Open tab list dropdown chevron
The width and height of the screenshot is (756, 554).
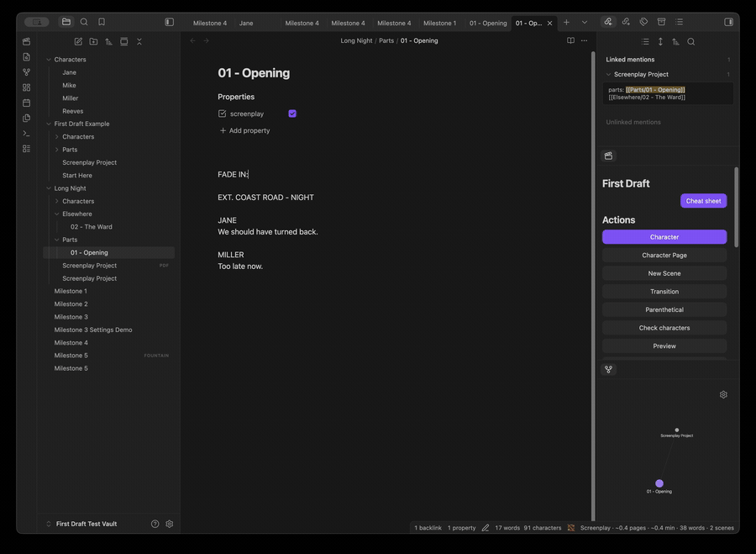click(585, 22)
